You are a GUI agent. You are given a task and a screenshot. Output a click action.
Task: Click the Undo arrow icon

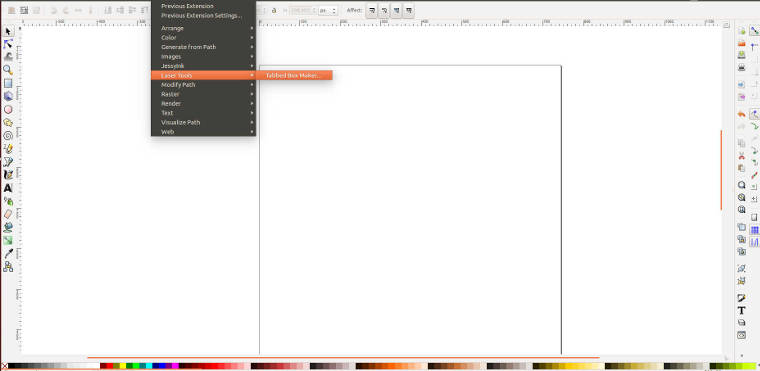(741, 114)
